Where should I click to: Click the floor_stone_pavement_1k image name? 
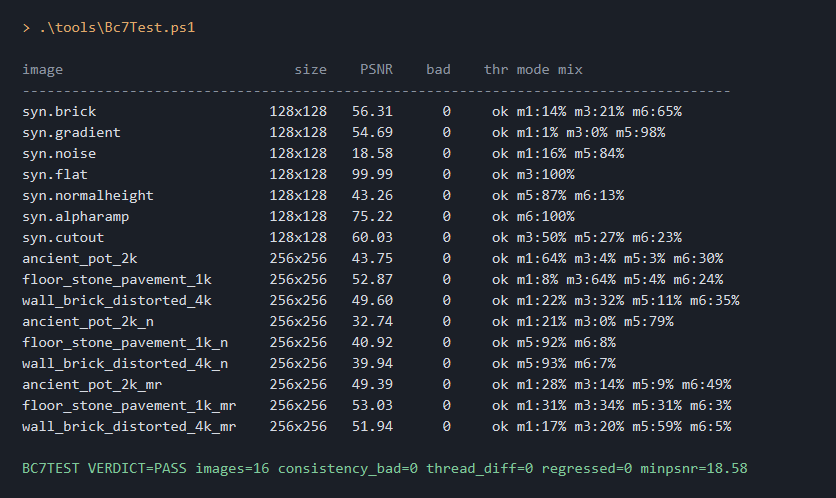117,279
